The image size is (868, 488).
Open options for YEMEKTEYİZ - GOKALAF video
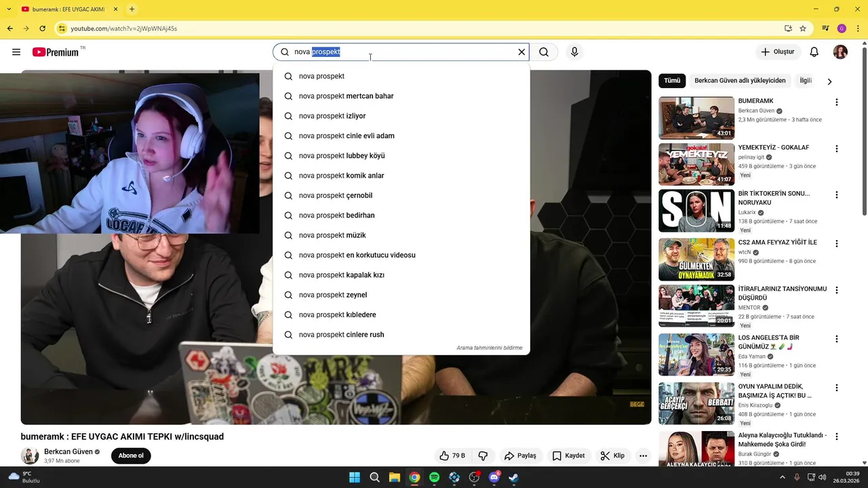837,148
